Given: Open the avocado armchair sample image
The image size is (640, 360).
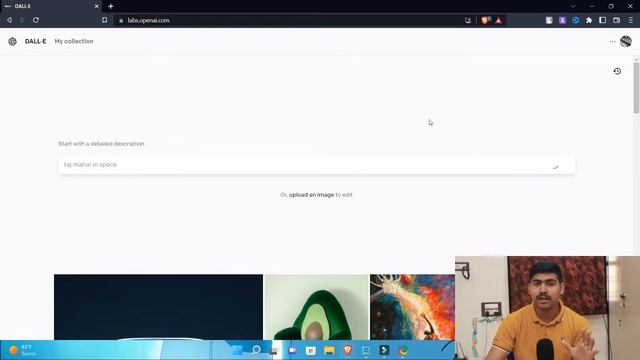Looking at the screenshot, I should point(316,307).
